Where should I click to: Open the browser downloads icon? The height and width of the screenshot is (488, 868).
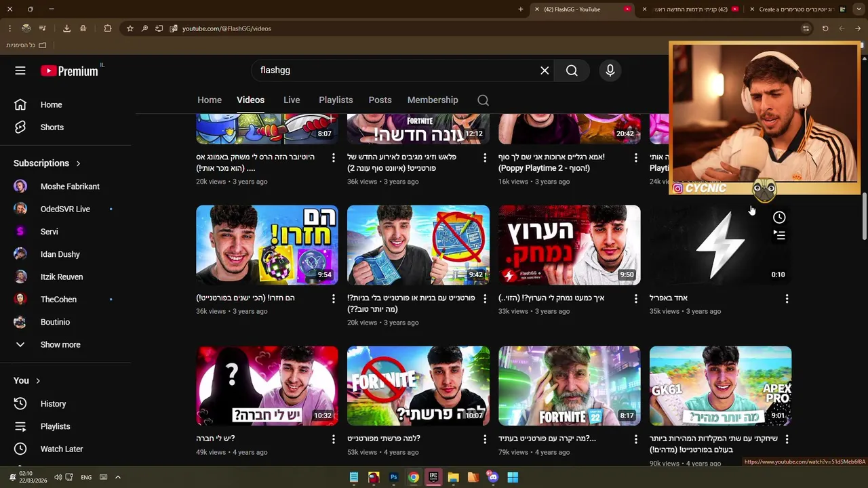pos(66,28)
